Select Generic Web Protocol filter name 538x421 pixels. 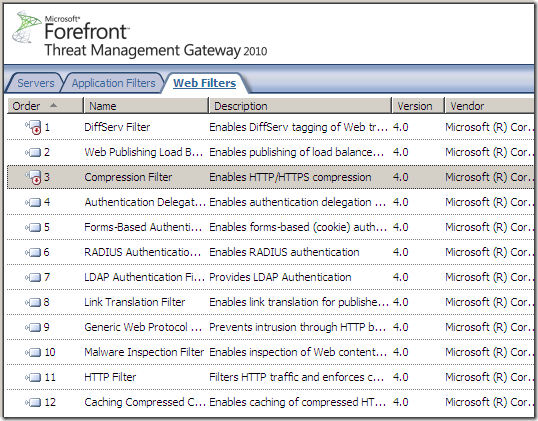pyautogui.click(x=143, y=327)
